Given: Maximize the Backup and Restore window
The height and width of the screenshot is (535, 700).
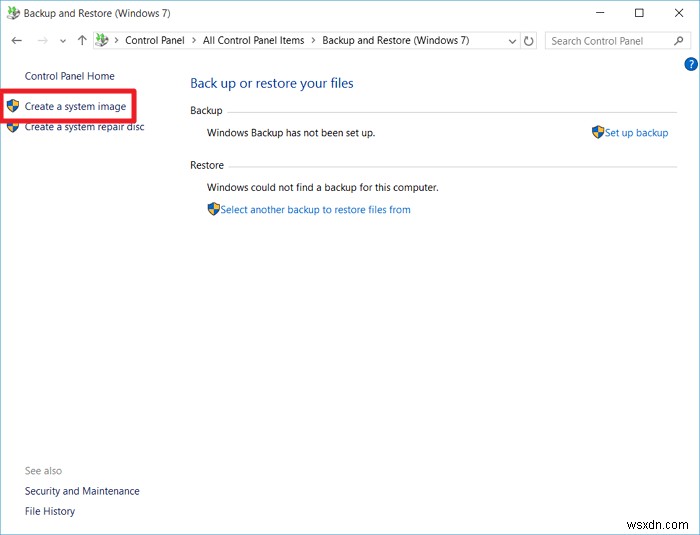Looking at the screenshot, I should coord(639,13).
